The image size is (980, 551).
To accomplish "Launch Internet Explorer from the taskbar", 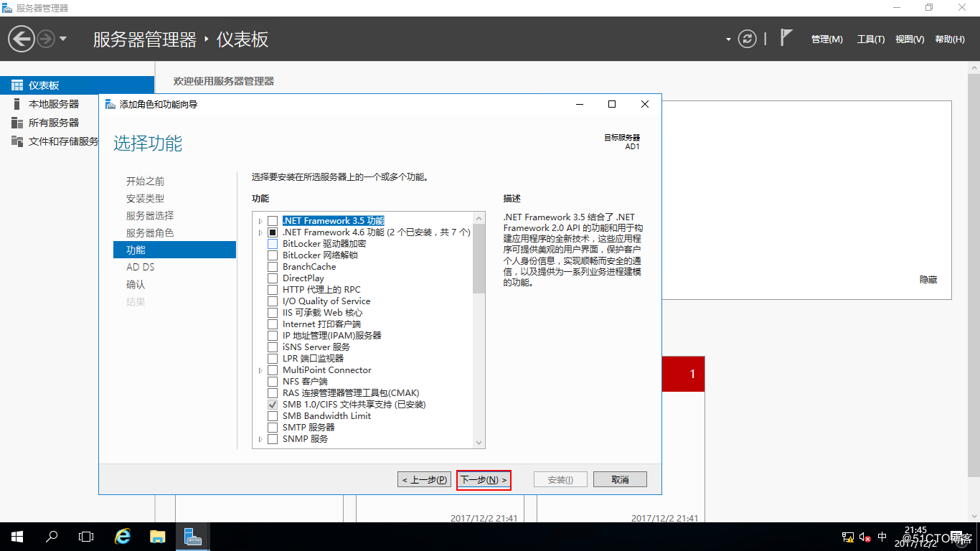I will point(123,537).
